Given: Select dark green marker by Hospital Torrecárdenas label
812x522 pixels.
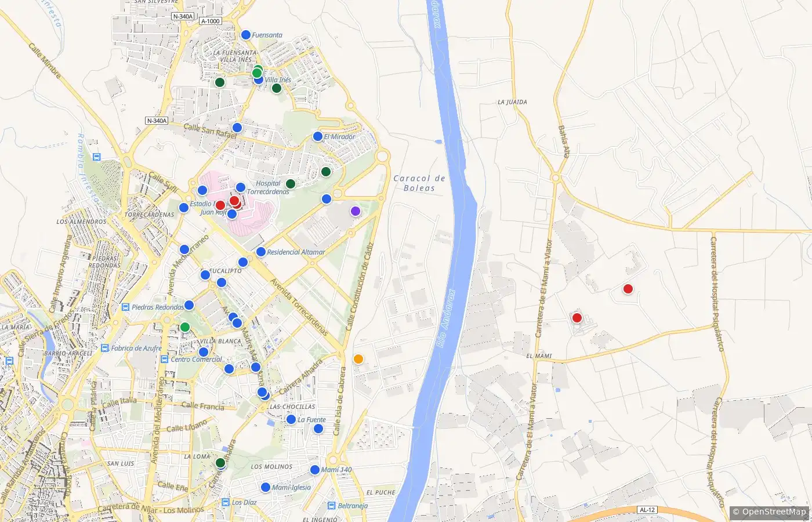Looking at the screenshot, I should coord(291,184).
